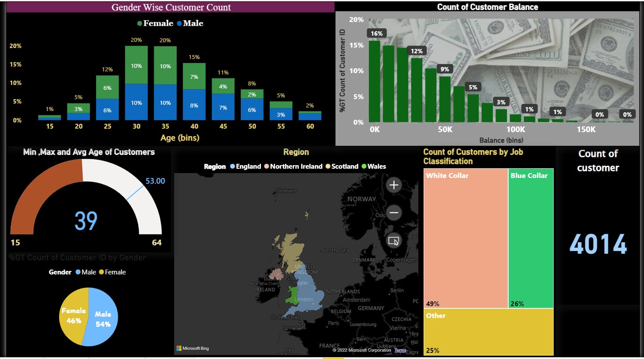Click the zoom-in icon on the map
Viewport: 644px width, 359px height.
(394, 185)
